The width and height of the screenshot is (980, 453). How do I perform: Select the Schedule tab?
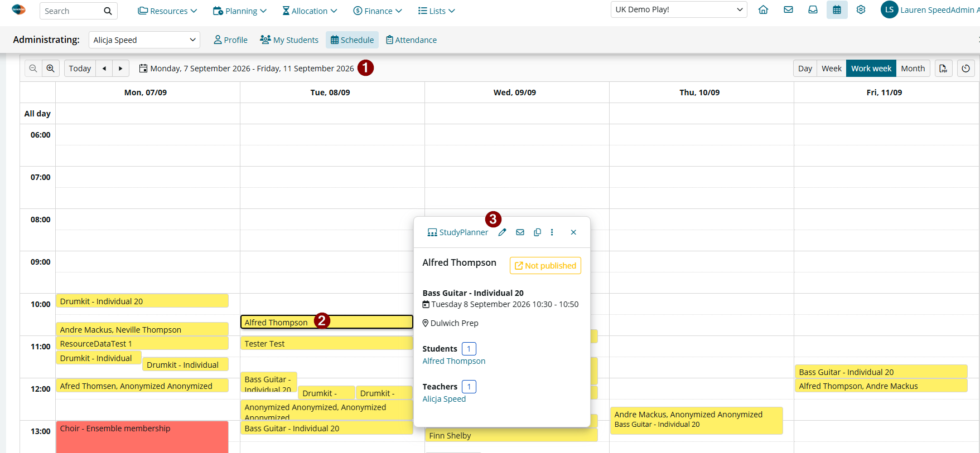click(353, 40)
